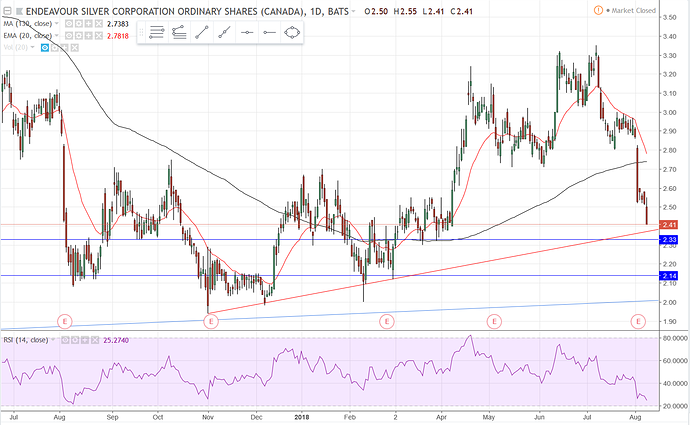
Task: Click the plus icon on Vol indicator row
Action: click(65, 48)
